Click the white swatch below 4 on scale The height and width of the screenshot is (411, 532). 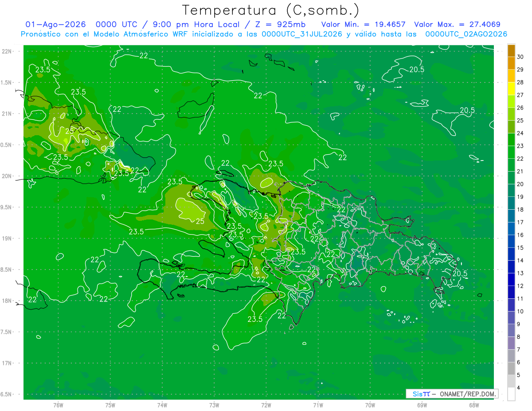(511, 394)
